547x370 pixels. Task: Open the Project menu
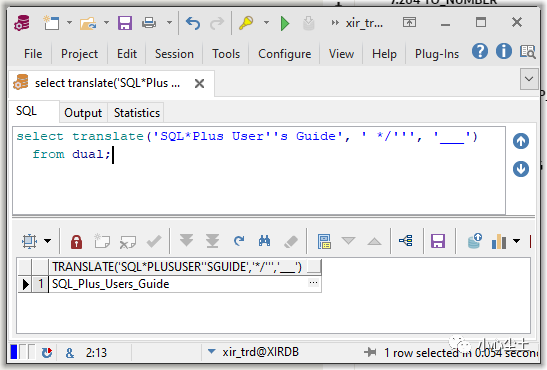(79, 54)
